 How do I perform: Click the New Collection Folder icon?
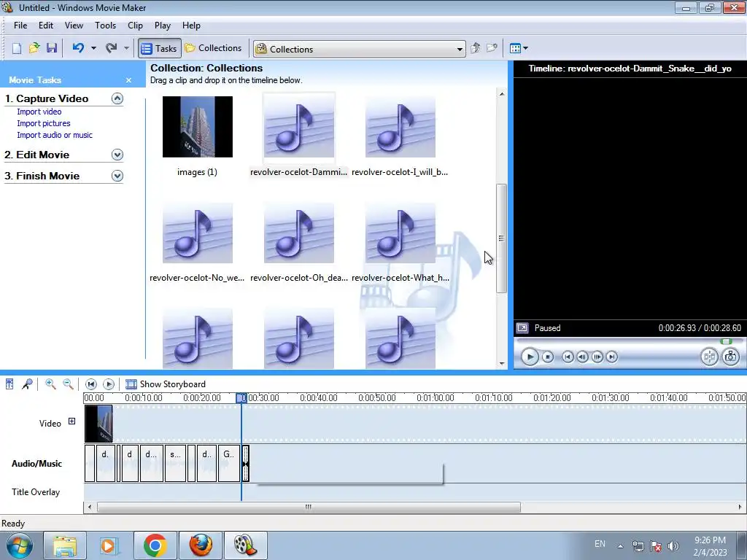(492, 48)
